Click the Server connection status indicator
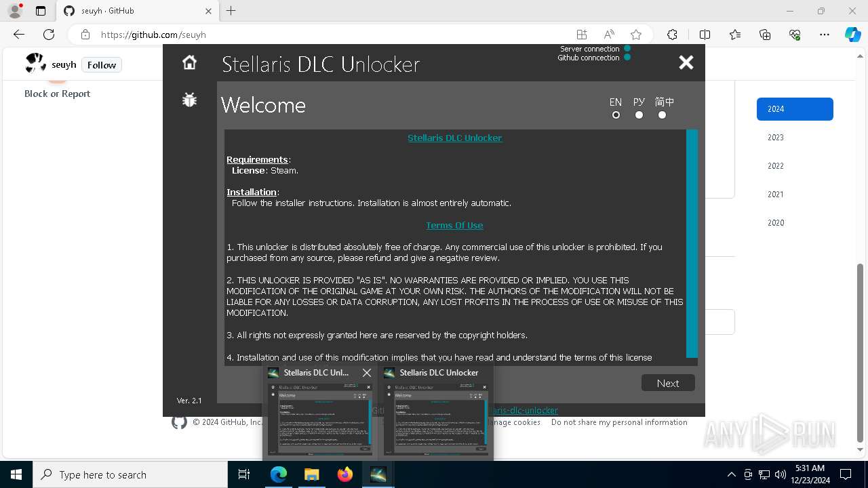This screenshot has width=868, height=488. point(627,48)
